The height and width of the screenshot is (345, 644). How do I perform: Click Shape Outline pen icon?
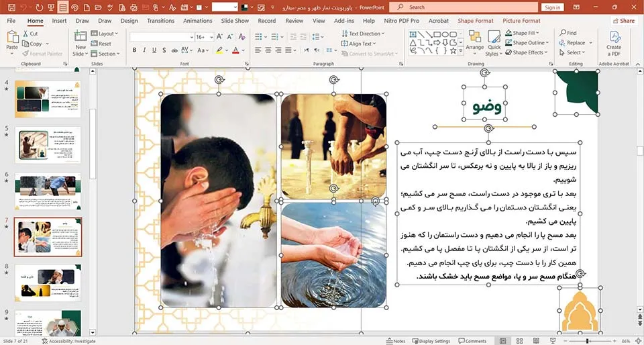pyautogui.click(x=509, y=43)
